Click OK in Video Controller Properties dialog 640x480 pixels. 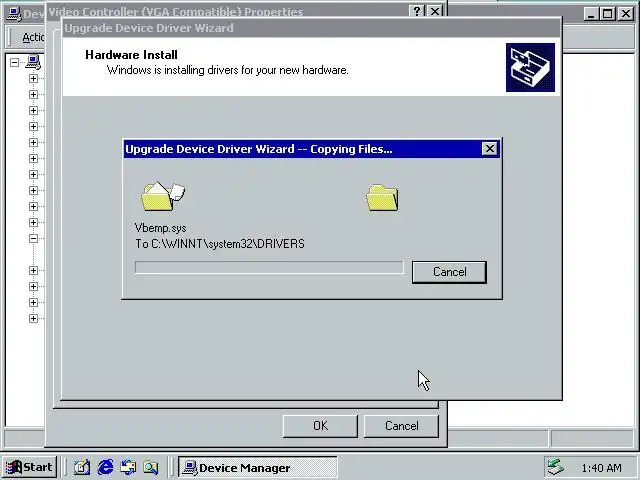[320, 426]
